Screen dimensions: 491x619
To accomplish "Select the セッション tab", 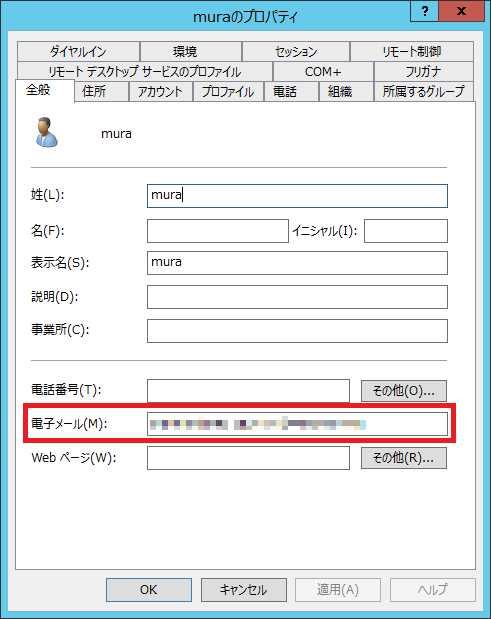I will point(296,51).
